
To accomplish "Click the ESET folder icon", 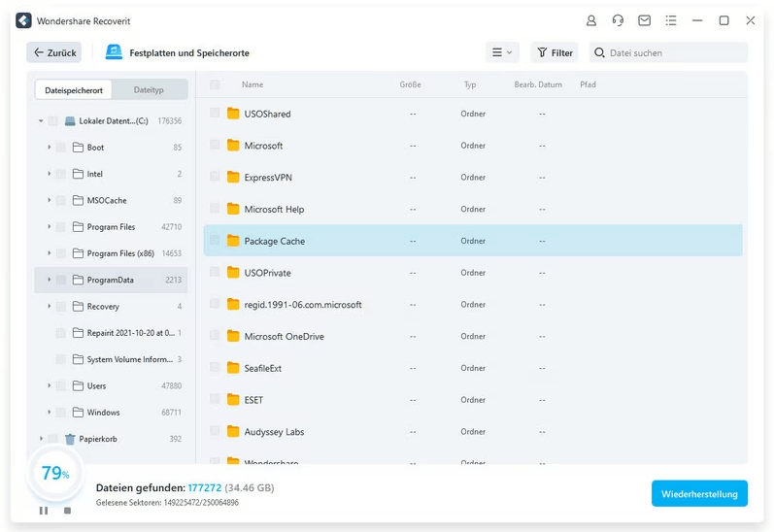I will click(233, 400).
